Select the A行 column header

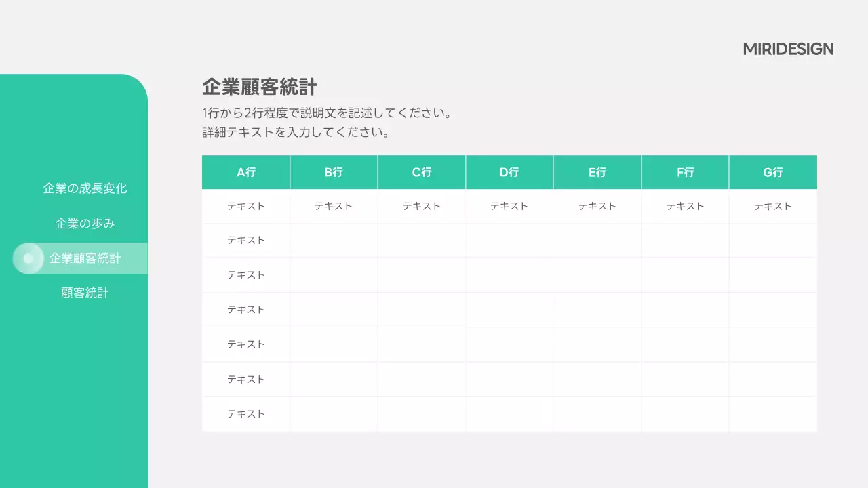tap(245, 172)
